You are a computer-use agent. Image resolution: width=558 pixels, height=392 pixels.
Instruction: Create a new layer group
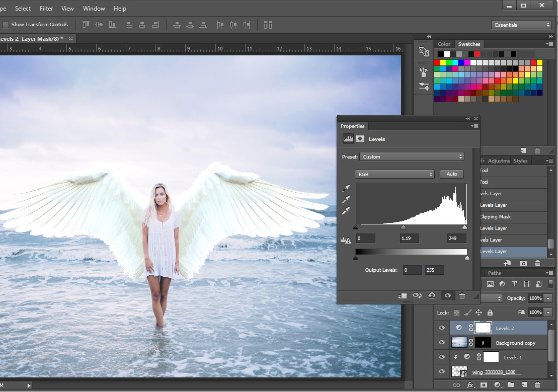click(x=511, y=384)
